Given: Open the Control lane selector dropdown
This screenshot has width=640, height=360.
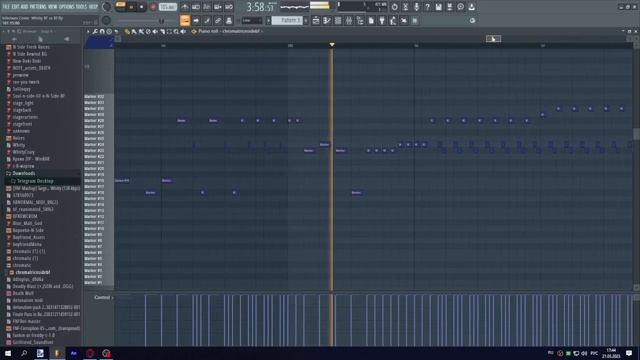Looking at the screenshot, I should click(104, 298).
